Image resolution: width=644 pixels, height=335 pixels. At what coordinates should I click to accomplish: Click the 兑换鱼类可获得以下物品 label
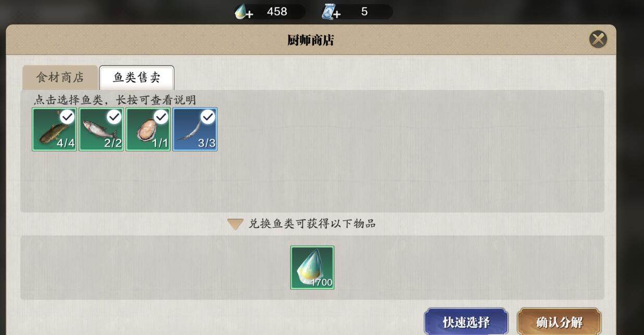pos(312,224)
